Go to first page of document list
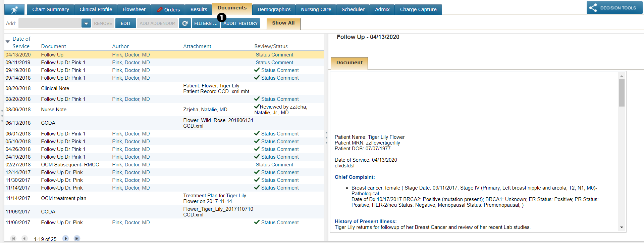Viewport: 644px width, 243px height. (x=13, y=238)
